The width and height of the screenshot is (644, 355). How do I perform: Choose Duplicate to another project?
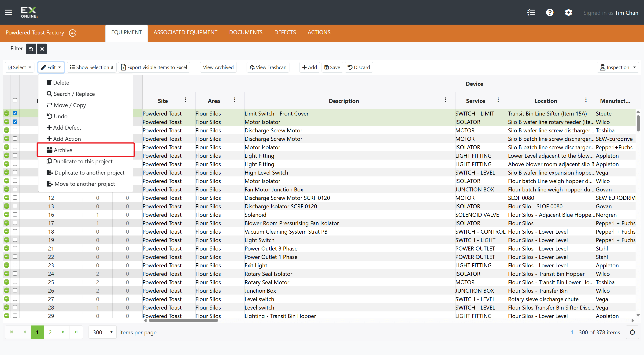pos(85,173)
